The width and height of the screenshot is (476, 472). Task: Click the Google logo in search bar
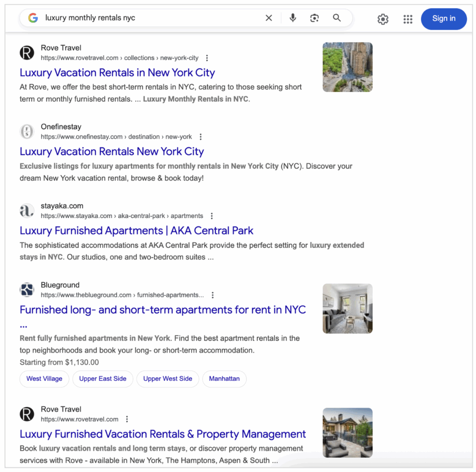pos(33,18)
